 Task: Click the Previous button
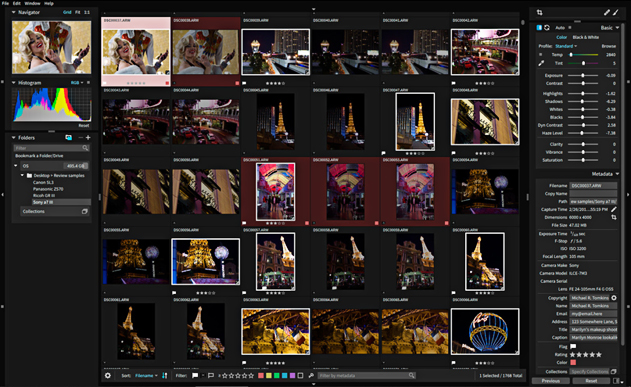[551, 381]
